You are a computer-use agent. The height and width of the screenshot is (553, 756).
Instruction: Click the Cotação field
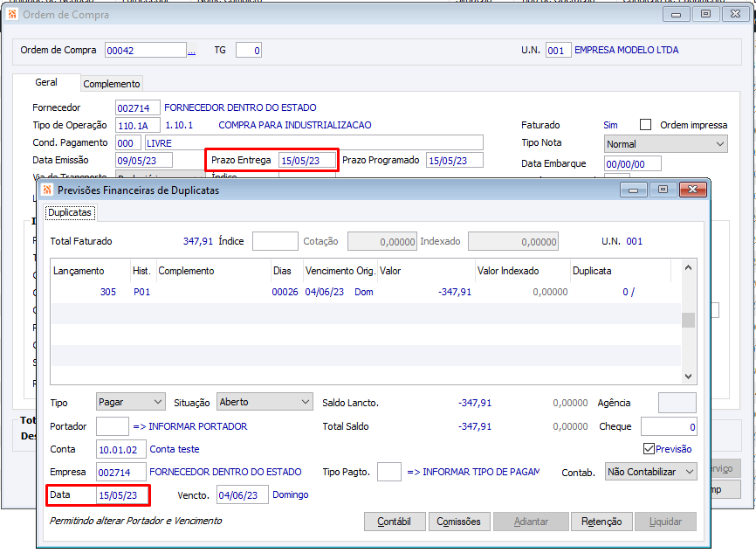point(381,241)
